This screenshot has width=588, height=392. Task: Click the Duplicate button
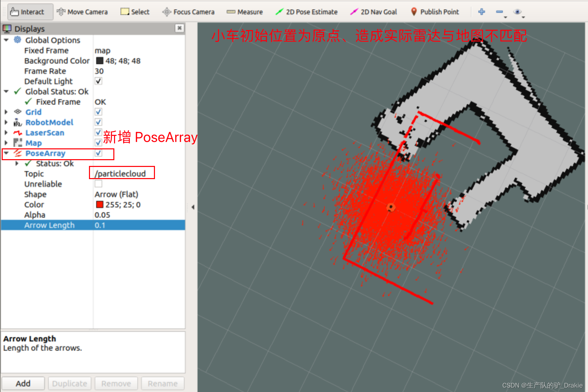pos(70,384)
